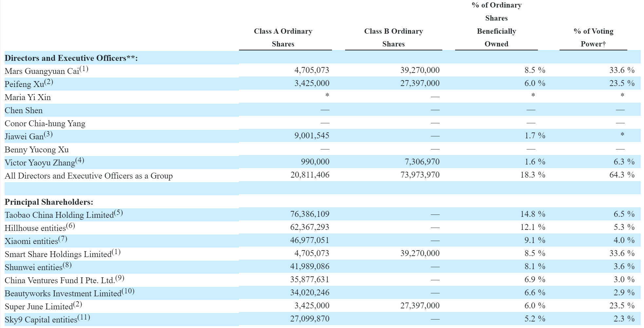Select Xiaomi entities row label
644x328 pixels.
click(x=36, y=240)
